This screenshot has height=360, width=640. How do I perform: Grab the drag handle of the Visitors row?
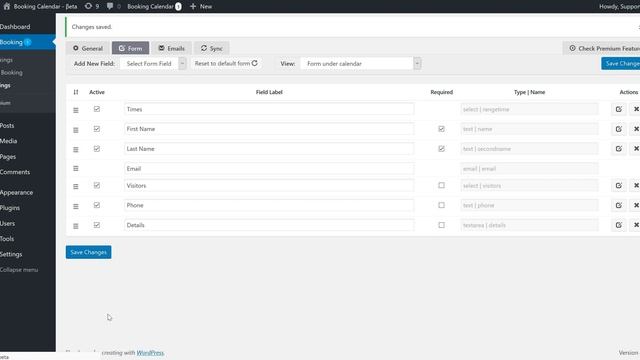click(76, 187)
